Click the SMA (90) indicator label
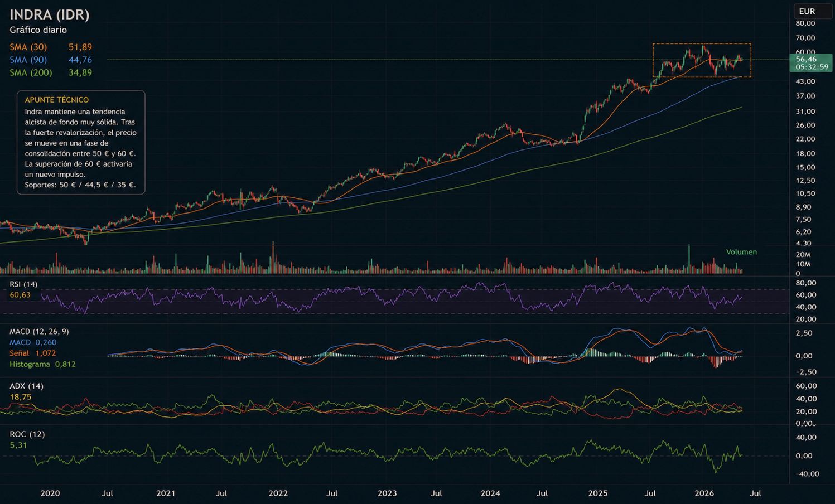835x504 pixels. tap(28, 60)
